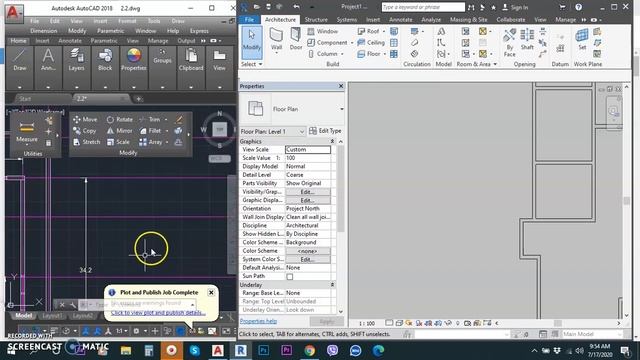Click link to view plot and publish details
This screenshot has width=640, height=360.
pos(158,312)
